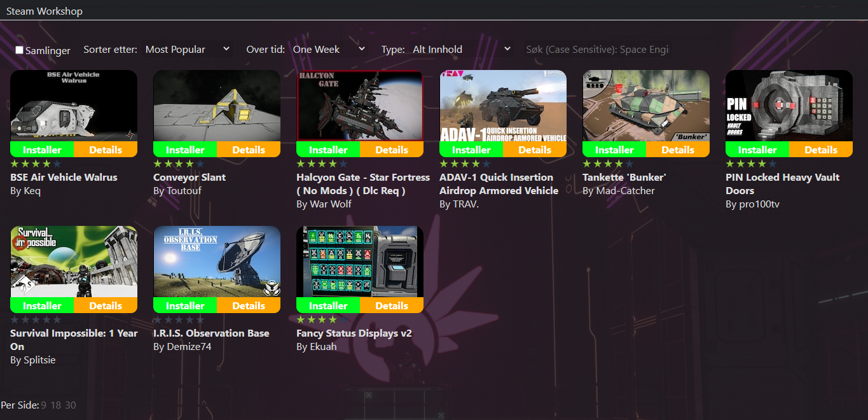
Task: Click the title 'PIN Locked Heavy Vault Doors'
Action: [x=783, y=184]
